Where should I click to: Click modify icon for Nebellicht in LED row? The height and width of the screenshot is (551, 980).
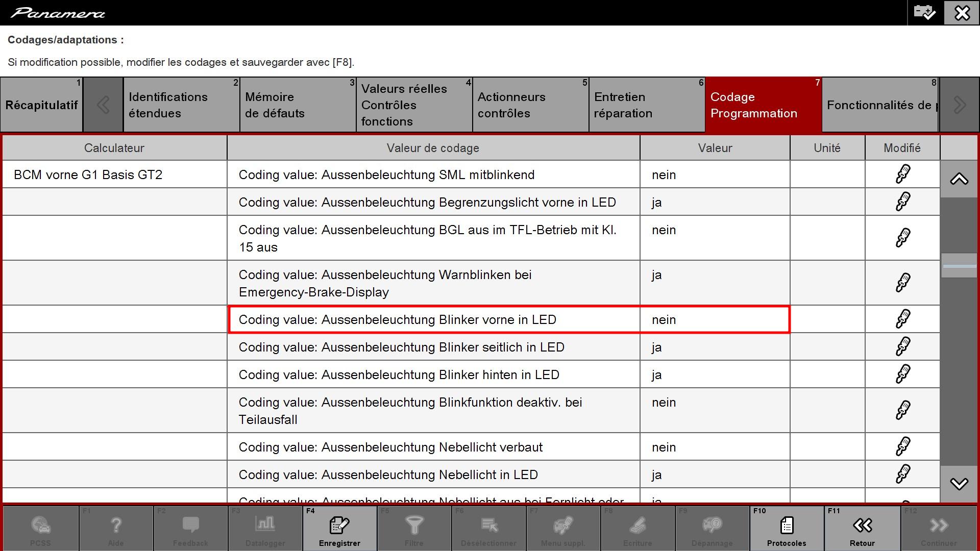[x=902, y=474]
